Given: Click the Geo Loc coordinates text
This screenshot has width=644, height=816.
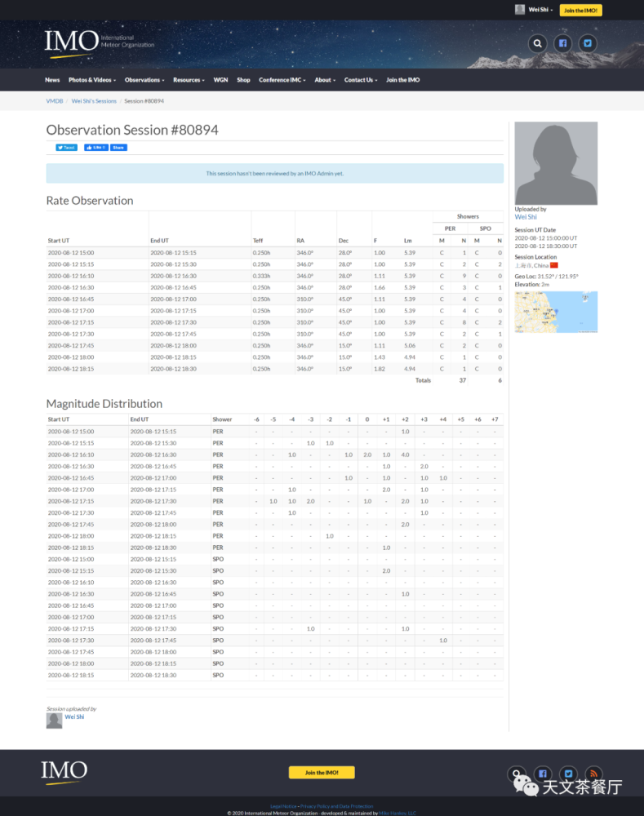Looking at the screenshot, I should pos(547,277).
